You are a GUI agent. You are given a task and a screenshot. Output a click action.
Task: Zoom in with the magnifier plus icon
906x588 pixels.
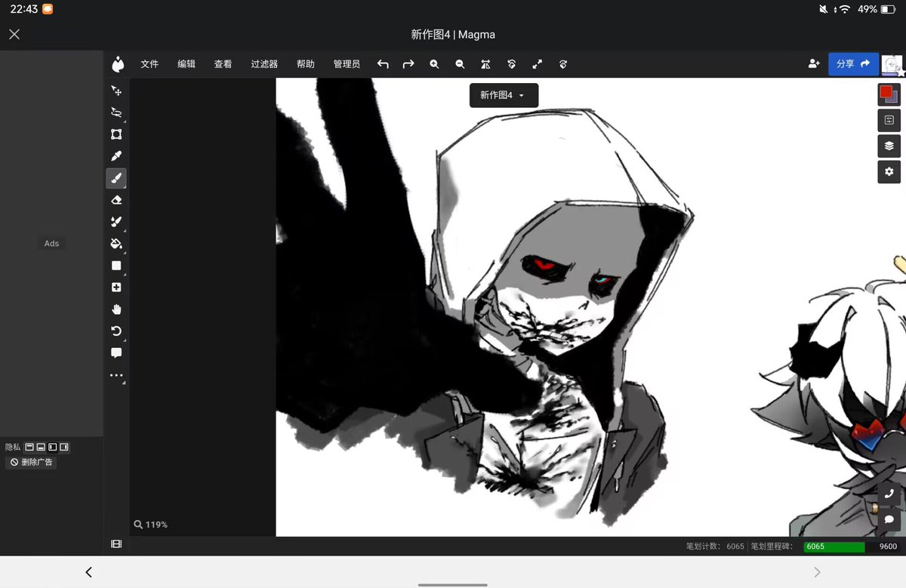coord(434,64)
